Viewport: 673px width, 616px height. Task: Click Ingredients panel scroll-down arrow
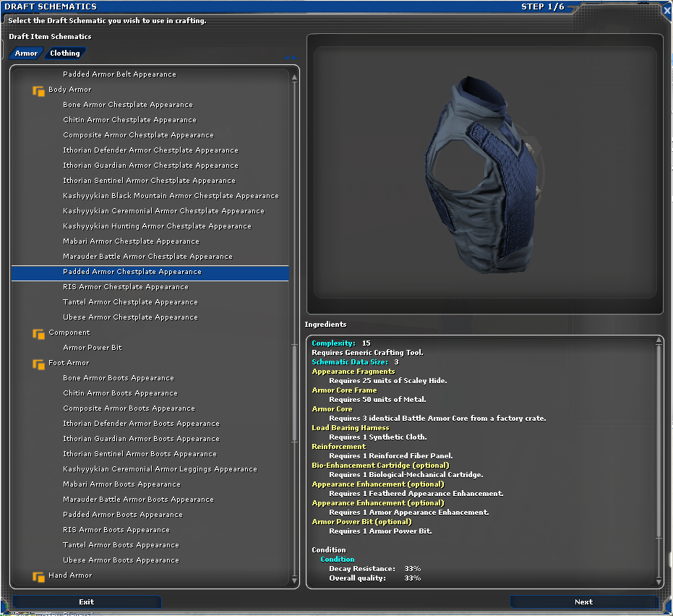coord(659,582)
